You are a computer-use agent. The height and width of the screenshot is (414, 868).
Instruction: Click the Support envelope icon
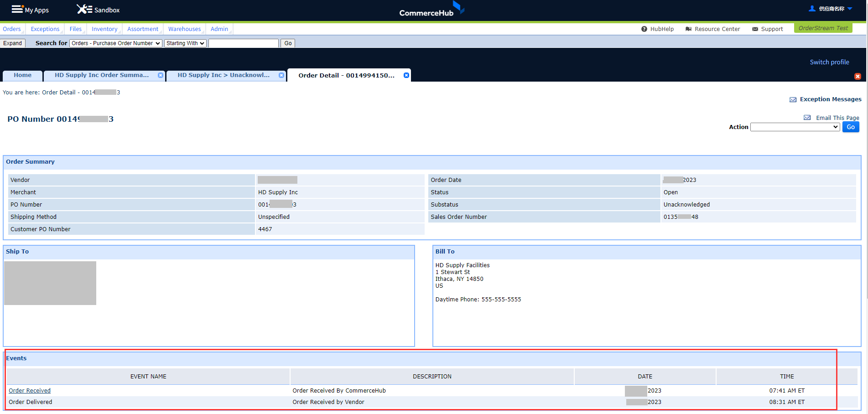point(755,29)
